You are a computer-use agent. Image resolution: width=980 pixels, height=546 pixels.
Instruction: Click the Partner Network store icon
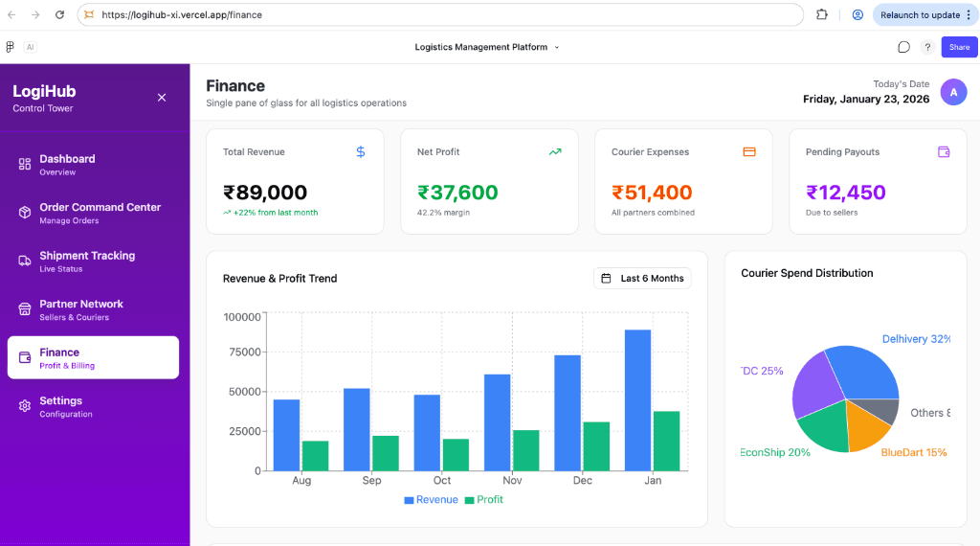point(24,309)
